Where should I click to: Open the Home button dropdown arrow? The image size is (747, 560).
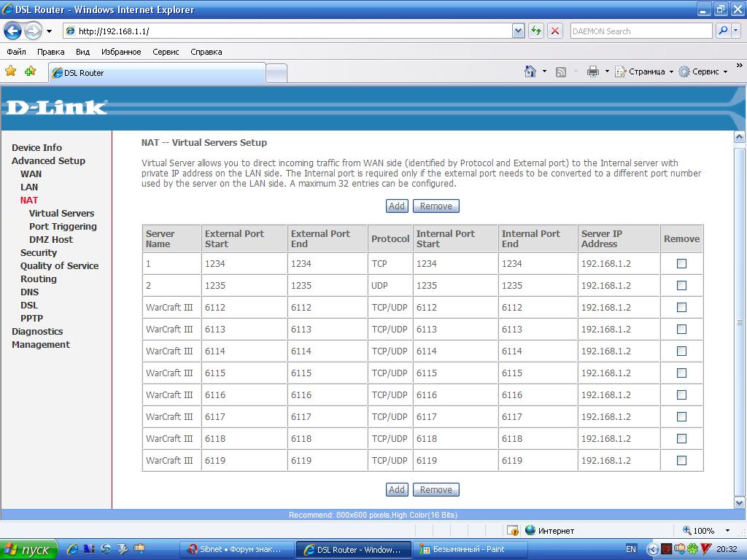[x=544, y=71]
